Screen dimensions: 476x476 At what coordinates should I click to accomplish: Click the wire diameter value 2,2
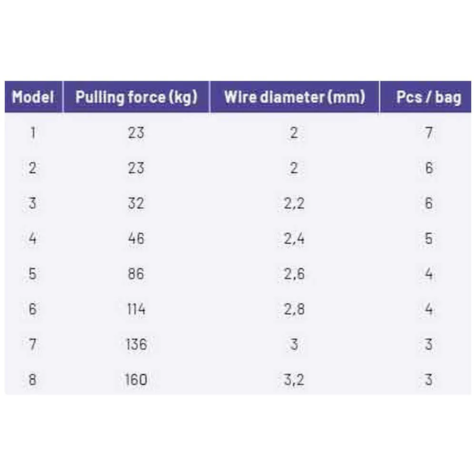click(x=294, y=203)
